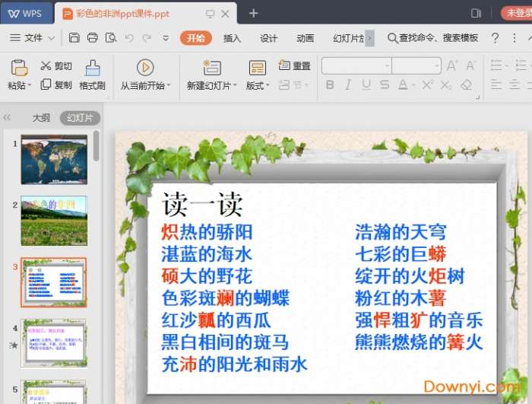
Task: Expand the New Slide (新建幻灯片) dropdown
Action: pos(212,86)
